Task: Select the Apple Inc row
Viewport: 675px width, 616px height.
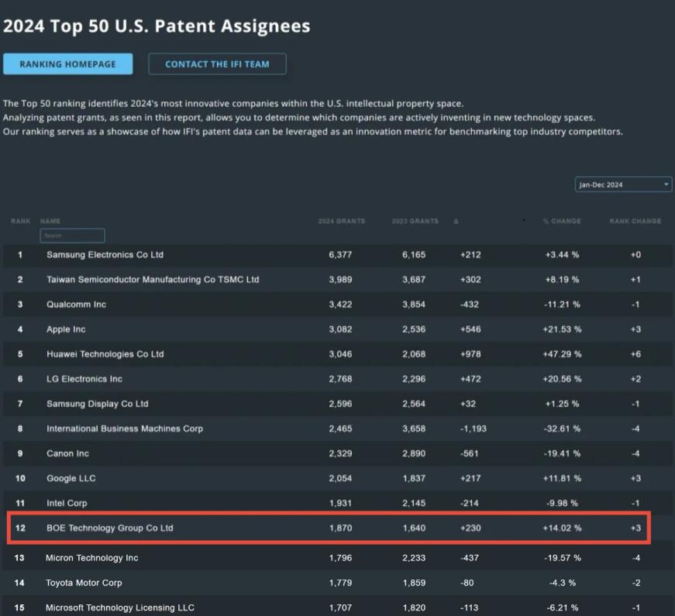Action: (x=310, y=329)
